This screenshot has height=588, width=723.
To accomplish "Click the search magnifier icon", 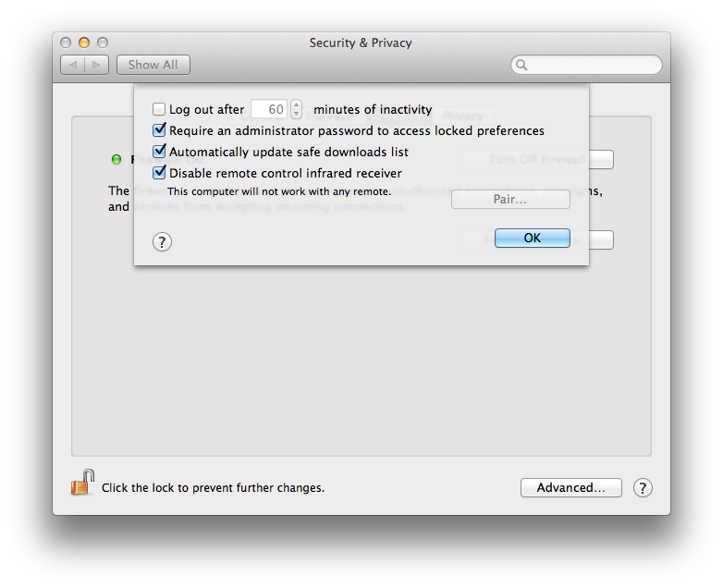I will tap(521, 65).
